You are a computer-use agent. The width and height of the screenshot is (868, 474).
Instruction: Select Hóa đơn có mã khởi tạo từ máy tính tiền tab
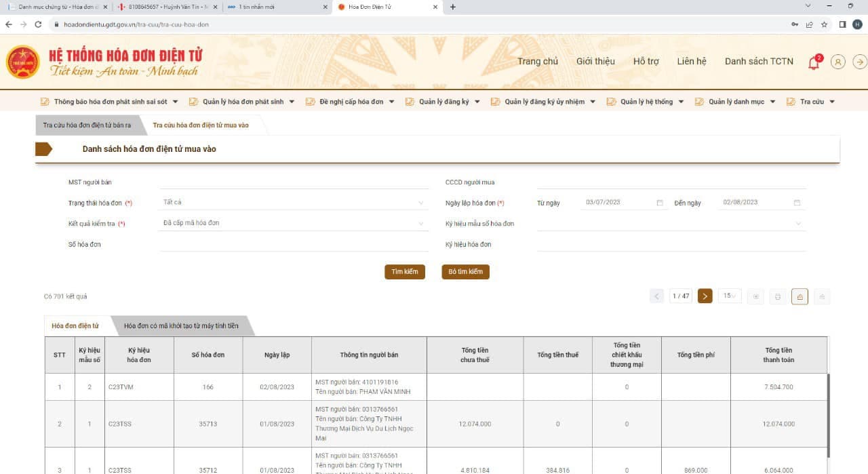click(x=181, y=326)
